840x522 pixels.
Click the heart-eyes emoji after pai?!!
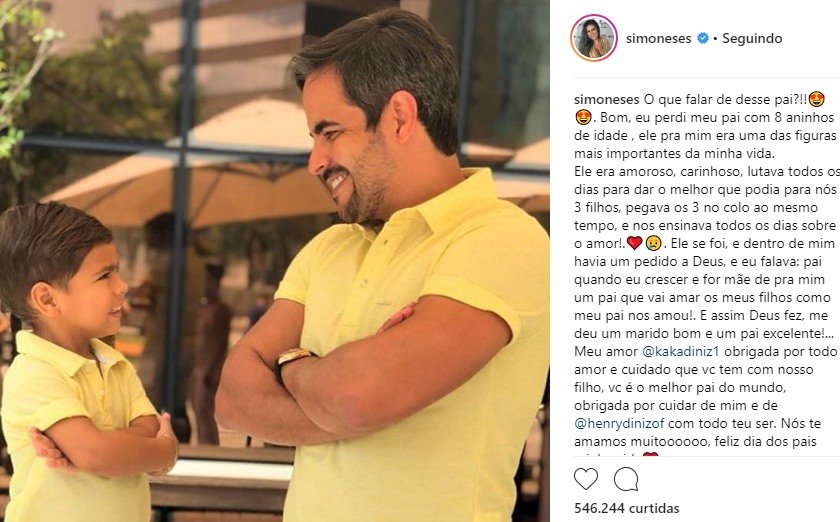tap(816, 99)
